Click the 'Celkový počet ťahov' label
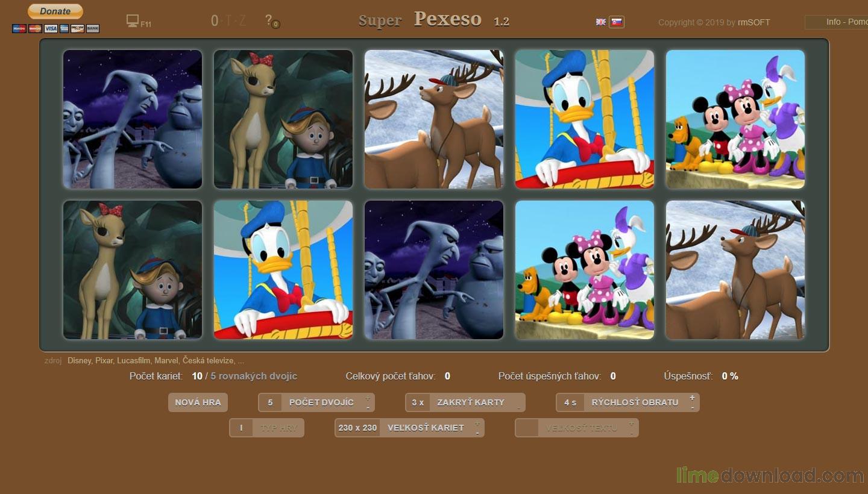Image resolution: width=868 pixels, height=494 pixels. 391,376
